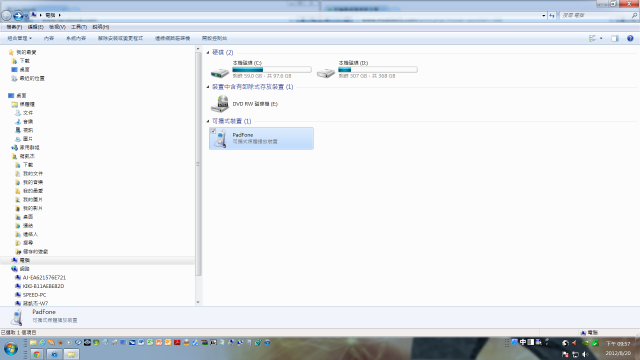The image size is (640, 360).
Task: Open the 檢視(V) menu
Action: [57, 27]
